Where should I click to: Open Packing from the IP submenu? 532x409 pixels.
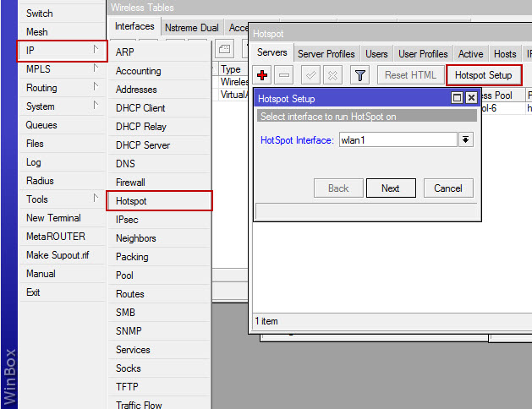[159, 257]
